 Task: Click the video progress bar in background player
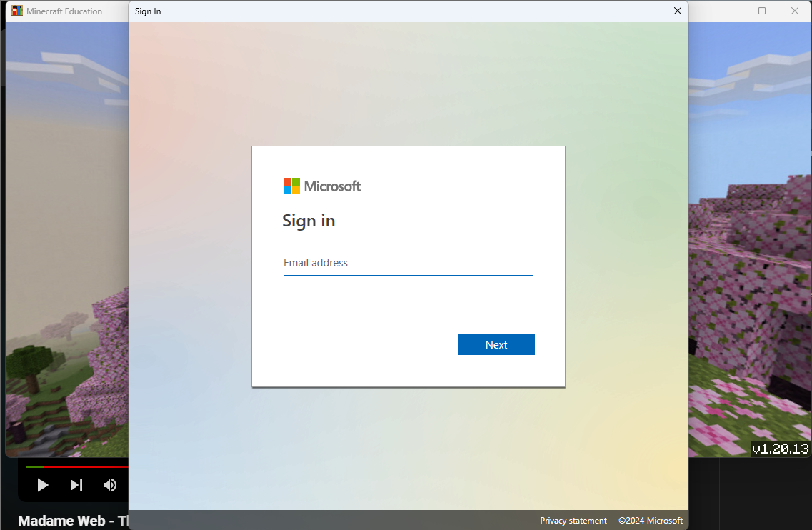[77, 467]
